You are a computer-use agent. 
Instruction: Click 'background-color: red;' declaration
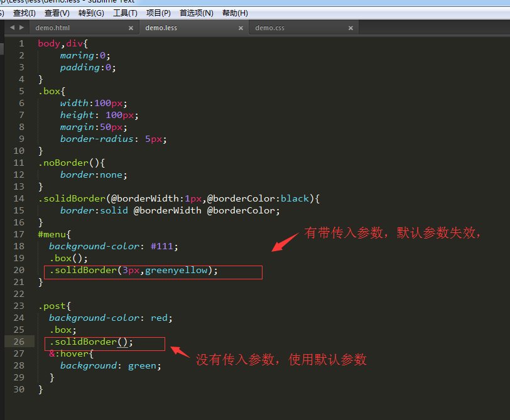[111, 318]
